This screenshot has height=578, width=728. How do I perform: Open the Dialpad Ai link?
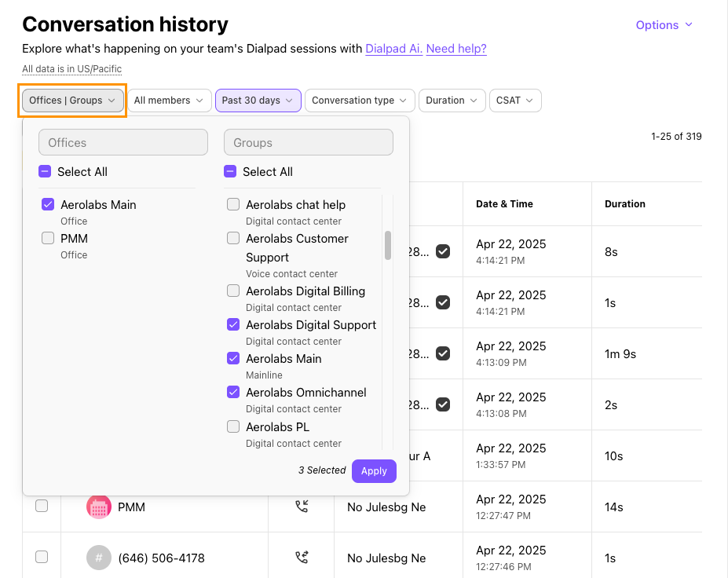pyautogui.click(x=393, y=49)
